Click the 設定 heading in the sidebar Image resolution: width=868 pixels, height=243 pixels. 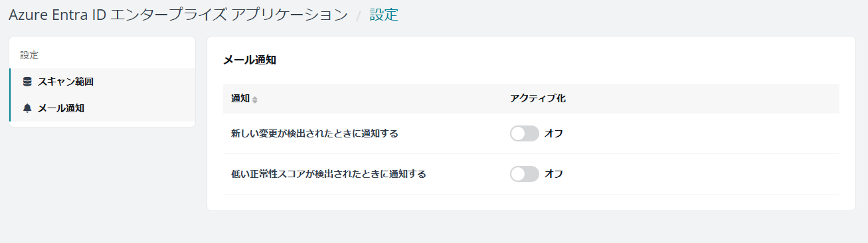[x=29, y=55]
